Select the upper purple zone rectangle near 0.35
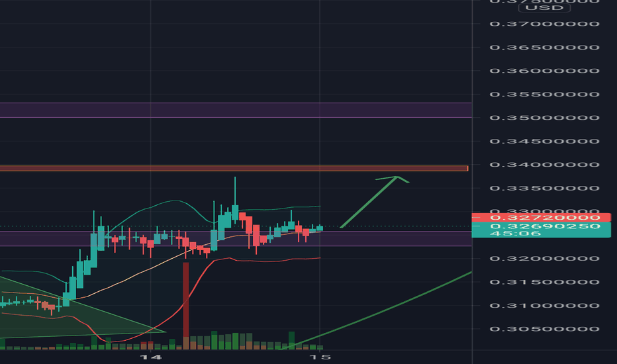Viewport: 617px width, 364px height. pyautogui.click(x=236, y=110)
